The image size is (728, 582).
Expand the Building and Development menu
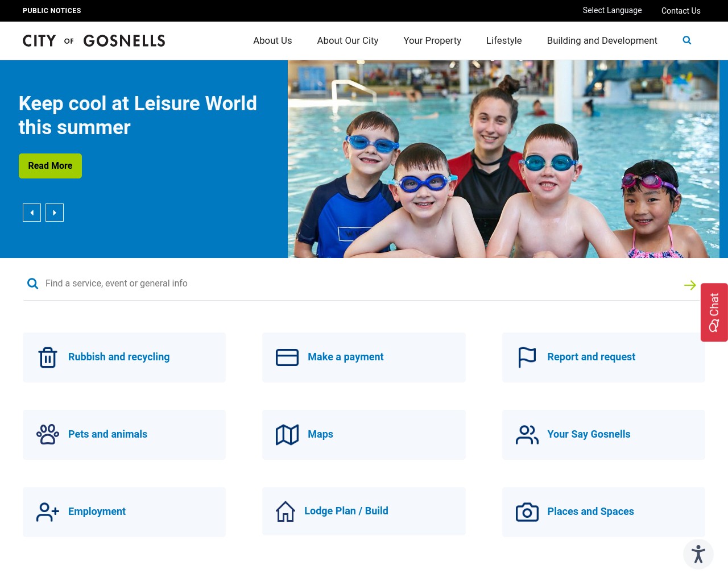click(602, 40)
